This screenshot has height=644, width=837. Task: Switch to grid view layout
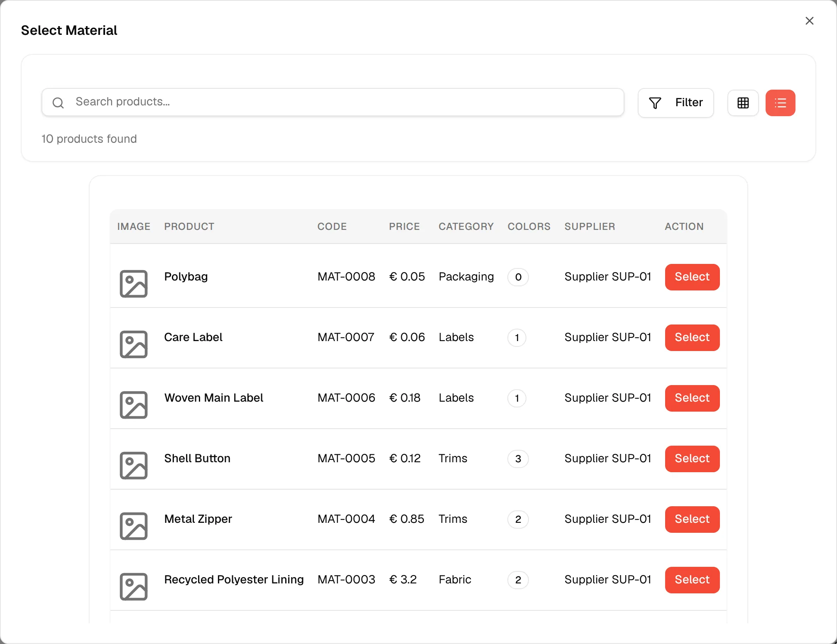coord(743,103)
